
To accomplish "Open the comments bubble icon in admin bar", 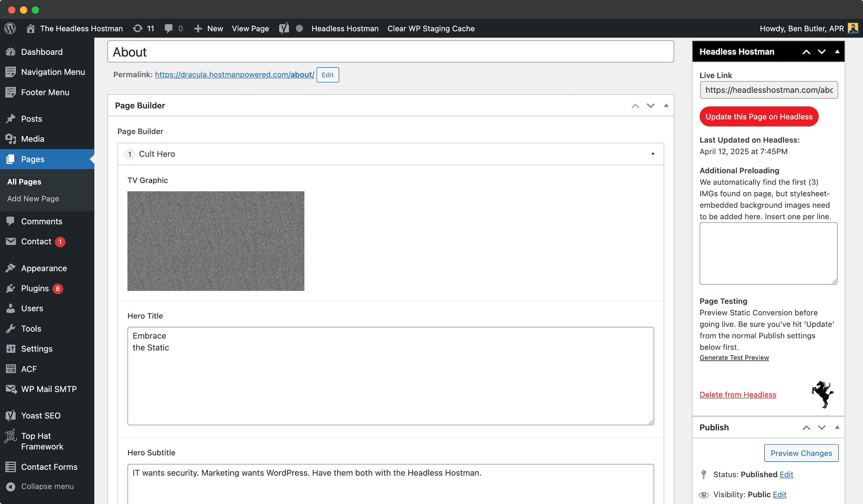I will coord(169,28).
